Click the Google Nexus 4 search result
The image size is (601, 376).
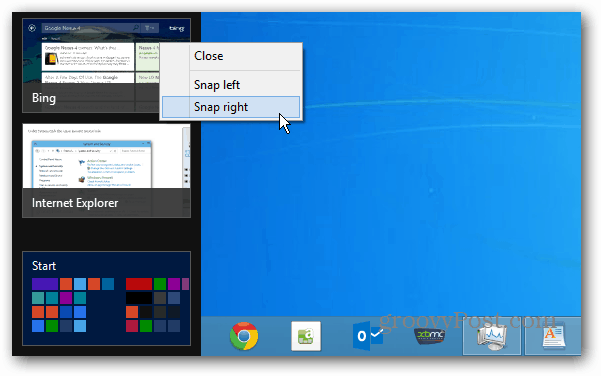tap(88, 57)
